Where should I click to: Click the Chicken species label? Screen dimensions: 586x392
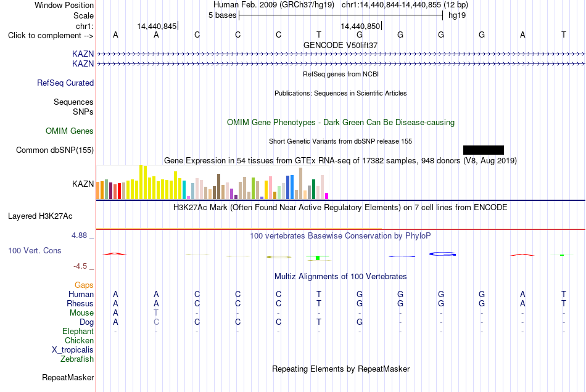pyautogui.click(x=79, y=340)
